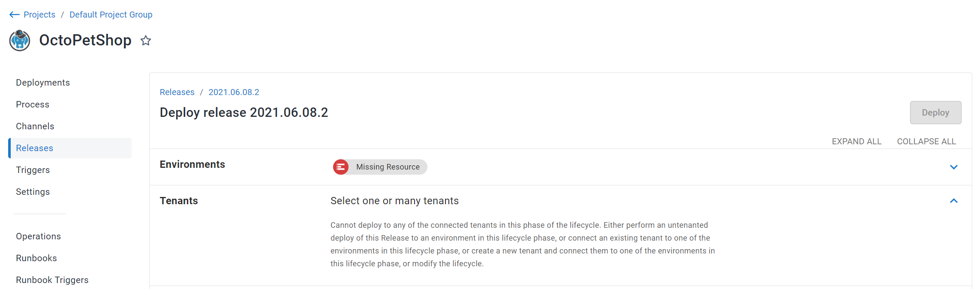Click the back arrow next to Projects
This screenshot has width=980, height=289.
click(14, 15)
